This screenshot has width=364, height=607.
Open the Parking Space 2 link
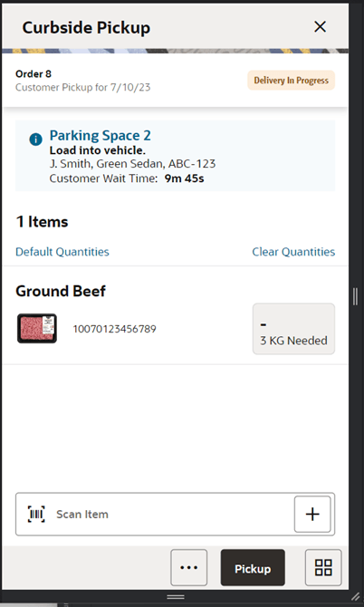pos(101,136)
